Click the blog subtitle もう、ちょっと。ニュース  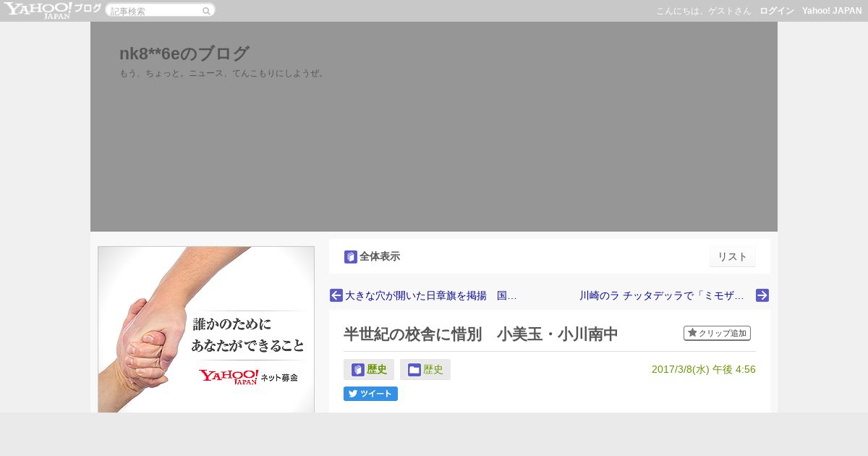tap(223, 73)
